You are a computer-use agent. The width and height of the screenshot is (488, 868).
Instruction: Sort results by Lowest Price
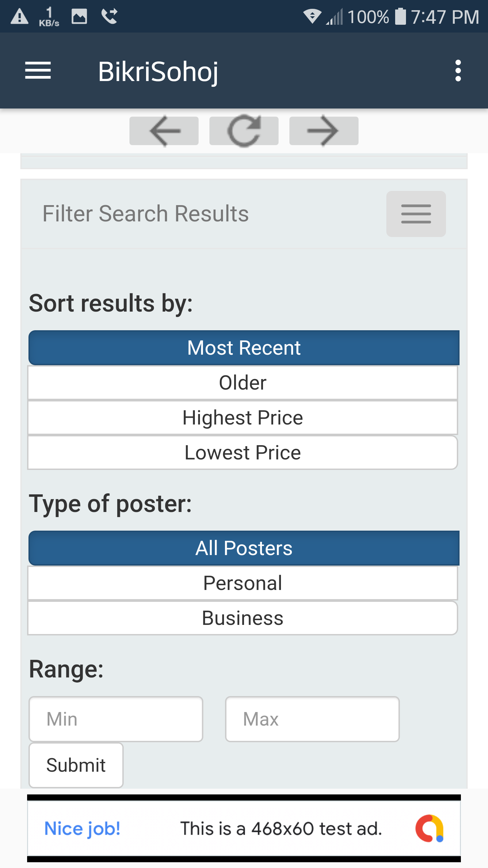point(243,453)
